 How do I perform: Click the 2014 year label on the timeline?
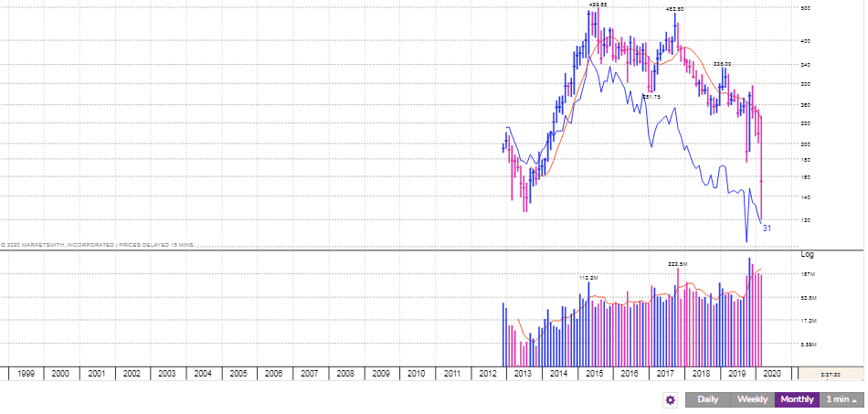click(x=558, y=374)
